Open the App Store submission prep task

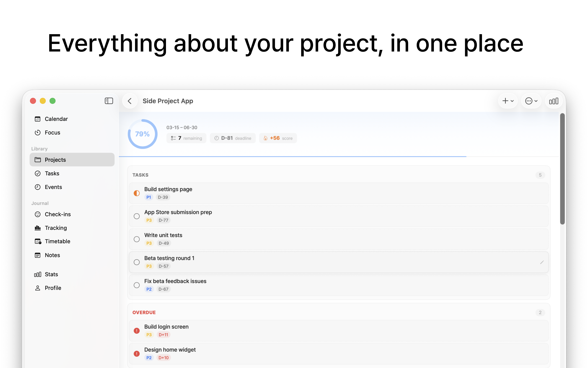[x=339, y=216]
